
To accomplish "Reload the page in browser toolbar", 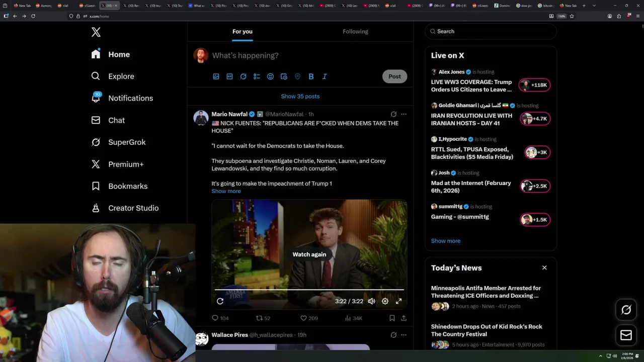I will pos(33,16).
